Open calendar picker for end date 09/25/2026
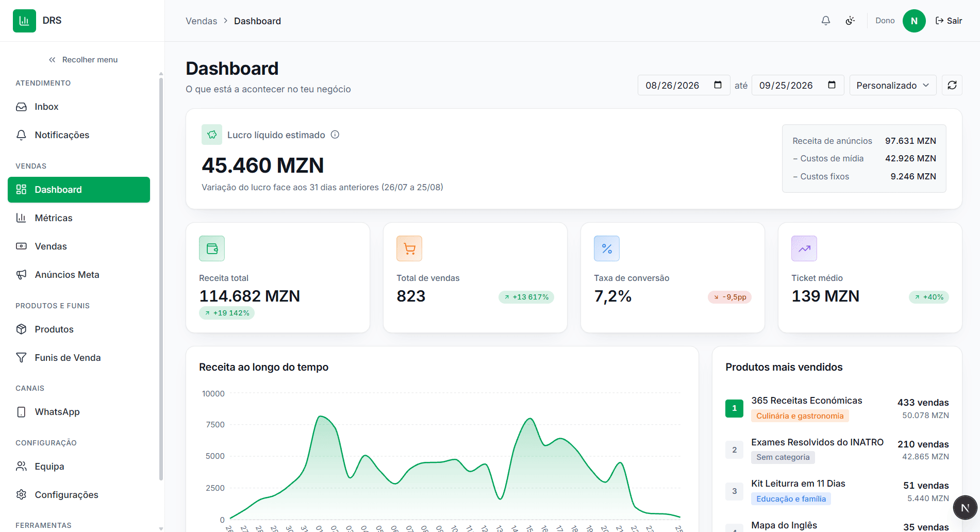The height and width of the screenshot is (532, 980). tap(832, 85)
